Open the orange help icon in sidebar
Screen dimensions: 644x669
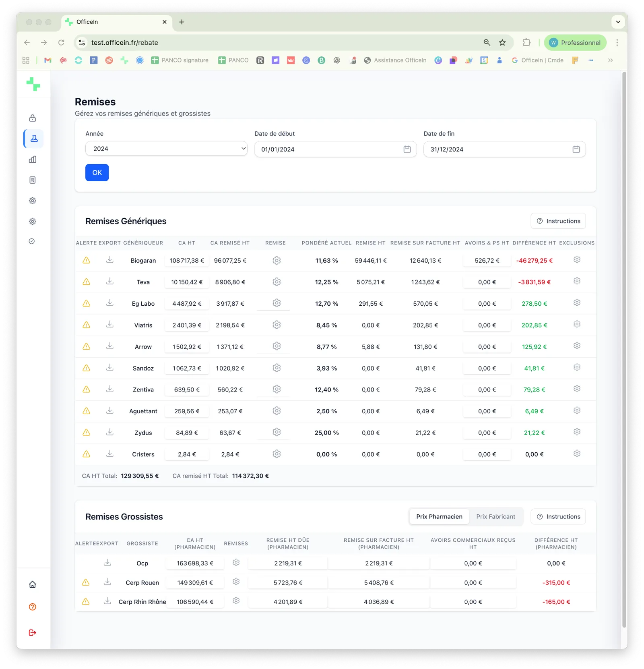click(33, 607)
